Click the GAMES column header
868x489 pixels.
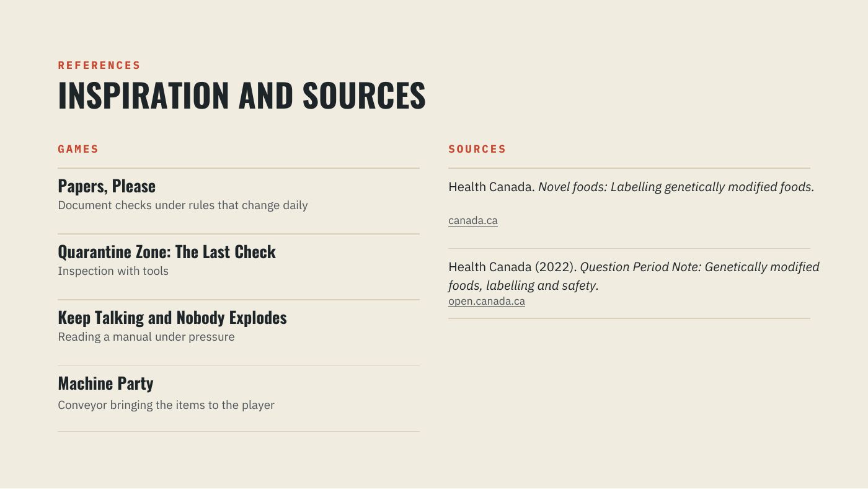(x=78, y=149)
